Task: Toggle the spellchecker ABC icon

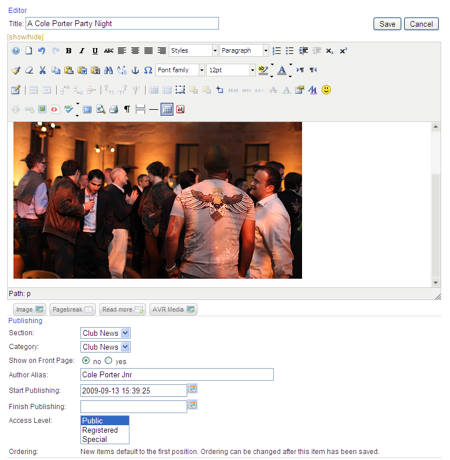Action: [x=69, y=109]
